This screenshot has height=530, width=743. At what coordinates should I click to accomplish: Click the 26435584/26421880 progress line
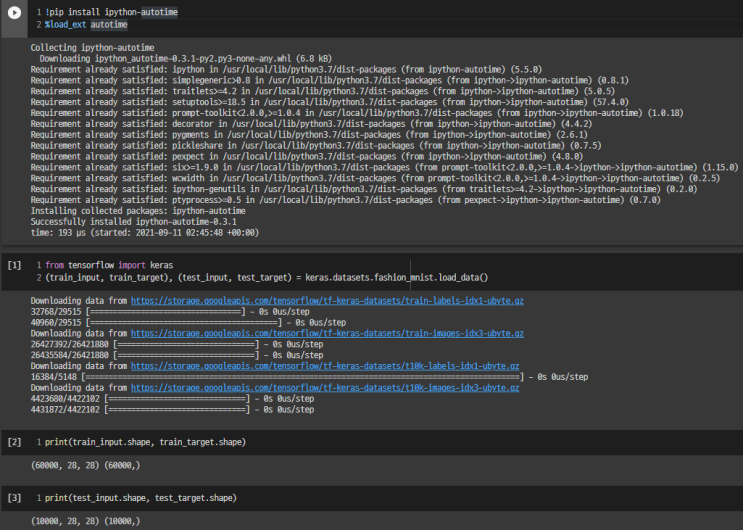tap(177, 355)
